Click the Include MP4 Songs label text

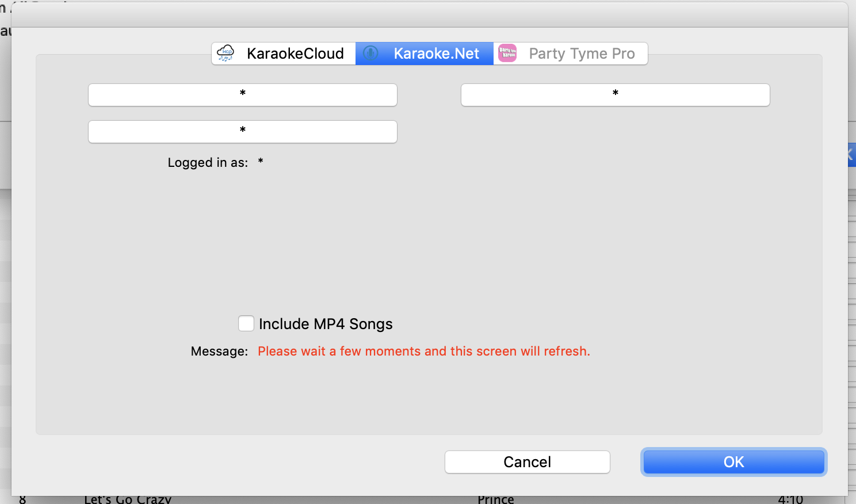point(326,324)
